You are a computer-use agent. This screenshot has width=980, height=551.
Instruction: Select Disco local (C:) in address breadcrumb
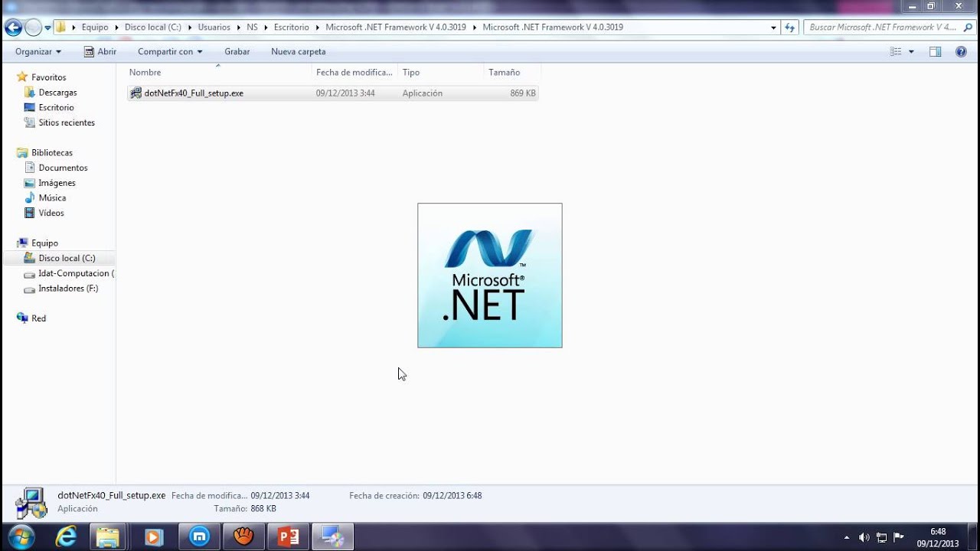(153, 27)
